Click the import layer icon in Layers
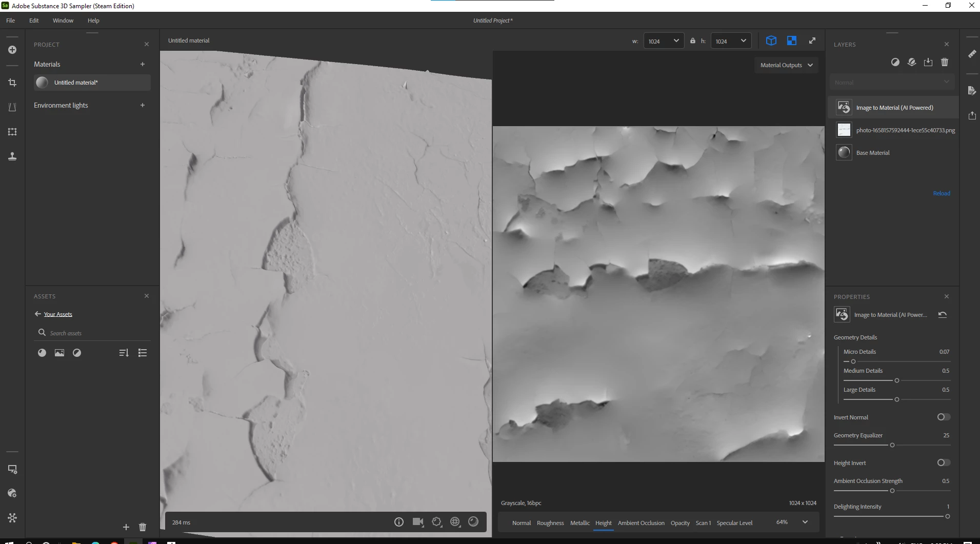The height and width of the screenshot is (544, 980). click(928, 62)
